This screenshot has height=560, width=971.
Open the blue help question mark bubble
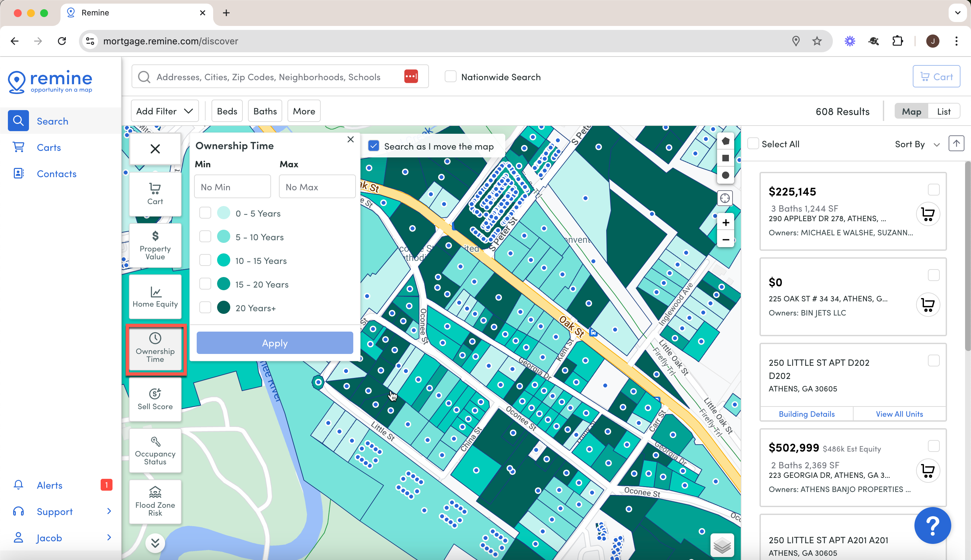(933, 525)
